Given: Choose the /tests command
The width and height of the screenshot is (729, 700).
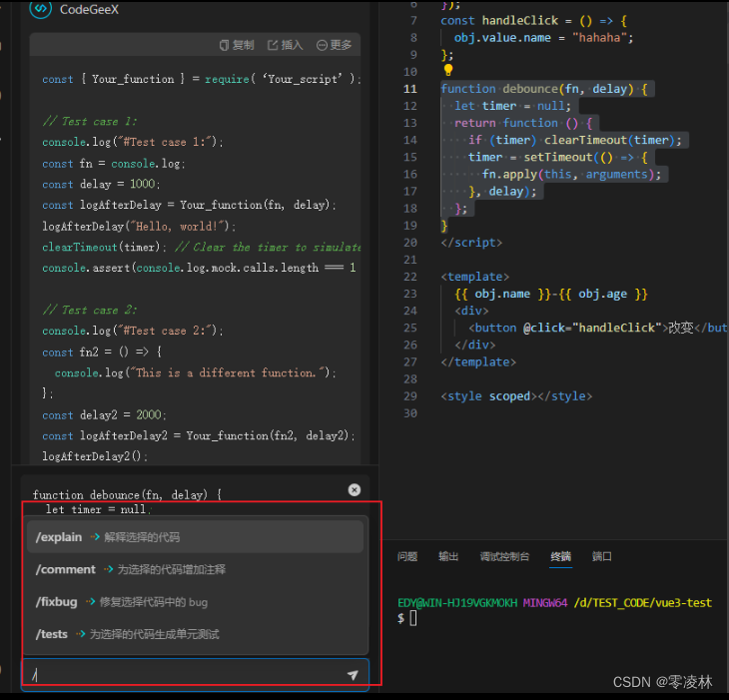Looking at the screenshot, I should [196, 634].
